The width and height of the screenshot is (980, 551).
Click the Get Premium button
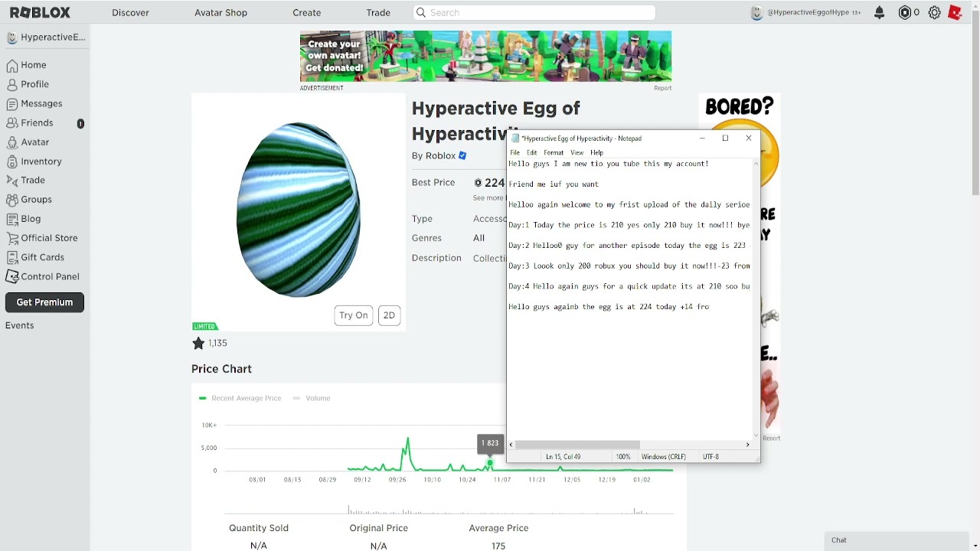click(x=44, y=302)
